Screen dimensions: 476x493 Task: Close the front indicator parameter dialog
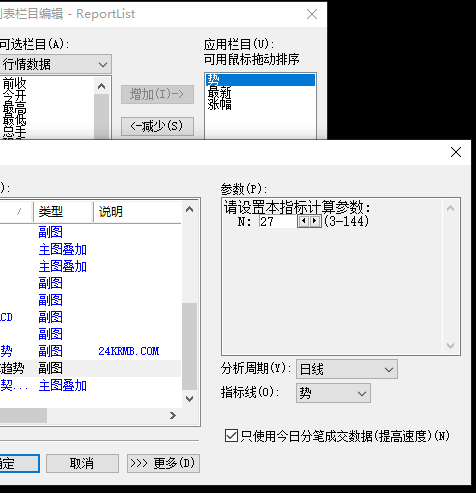456,152
